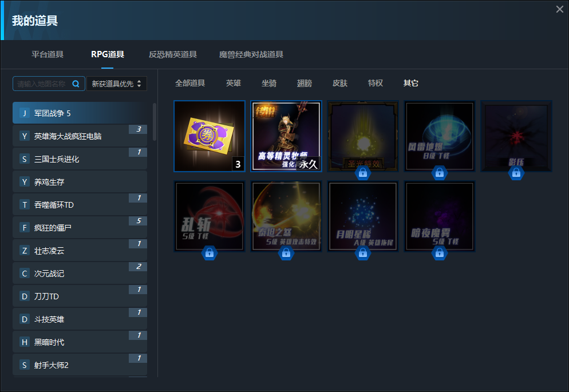
Task: Filter items by 坐骑 category
Action: [x=269, y=83]
